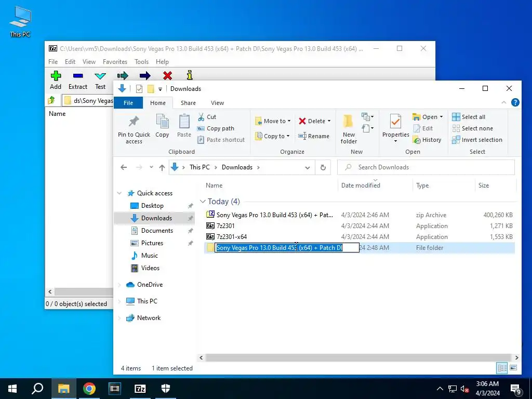The width and height of the screenshot is (532, 399).
Task: Click the Back navigation arrow in Explorer
Action: point(124,167)
